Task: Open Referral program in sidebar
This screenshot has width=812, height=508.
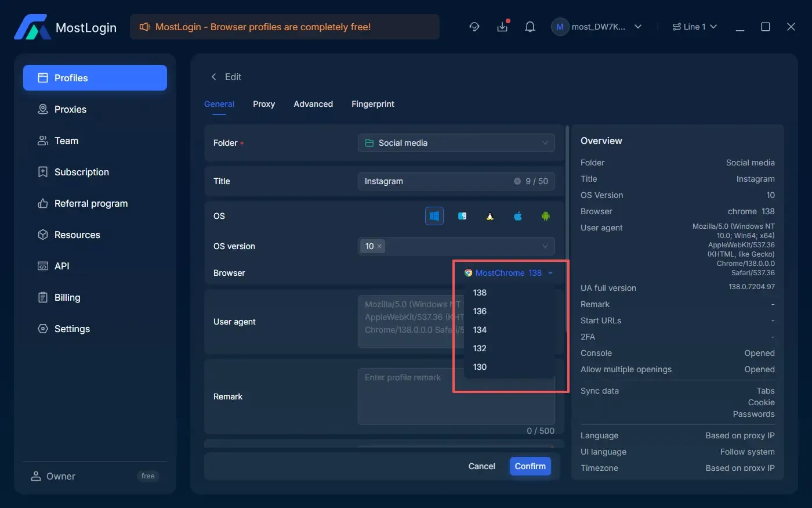Action: [95, 203]
